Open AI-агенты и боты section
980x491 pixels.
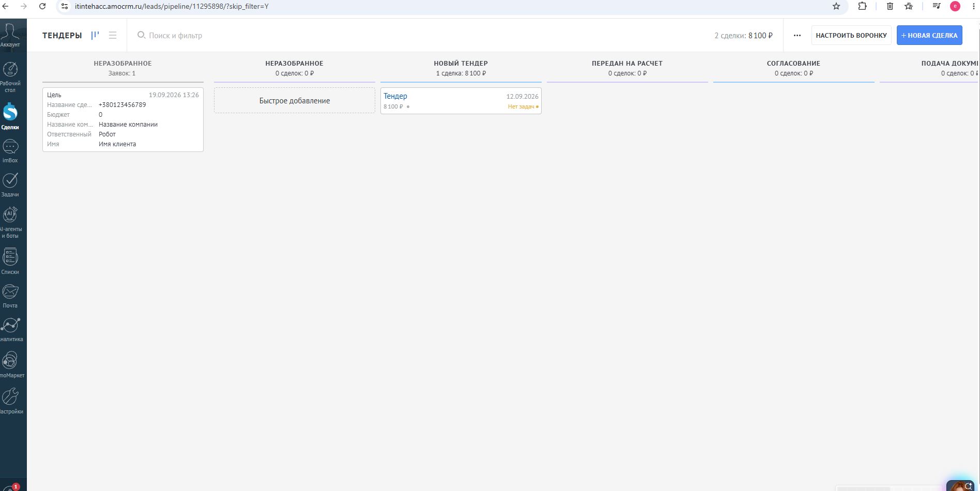click(10, 223)
